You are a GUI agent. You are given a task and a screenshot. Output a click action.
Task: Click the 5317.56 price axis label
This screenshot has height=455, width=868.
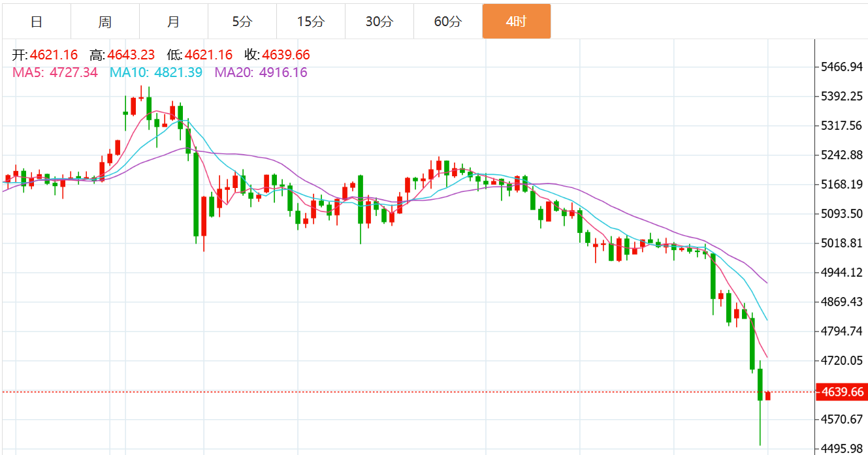pyautogui.click(x=842, y=126)
